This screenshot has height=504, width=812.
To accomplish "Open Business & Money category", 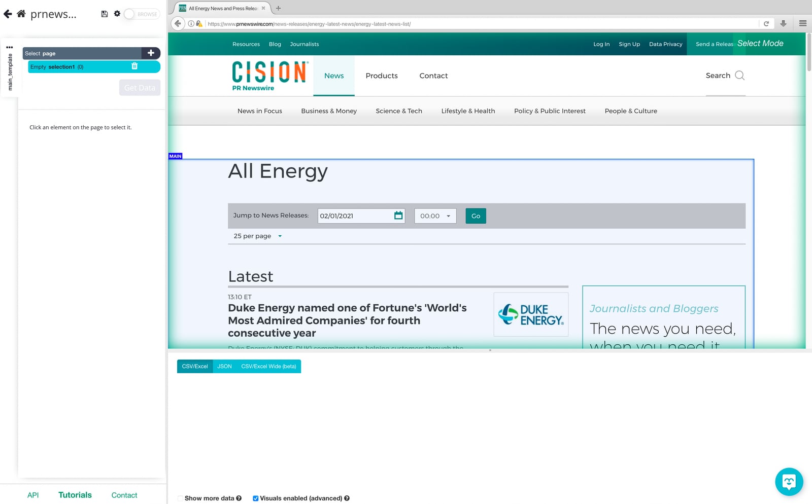I will [x=329, y=111].
